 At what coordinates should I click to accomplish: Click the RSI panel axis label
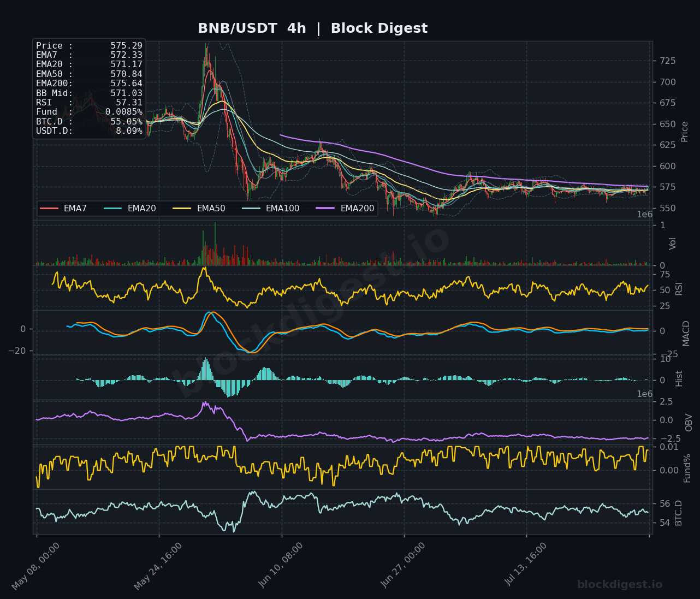pyautogui.click(x=679, y=289)
